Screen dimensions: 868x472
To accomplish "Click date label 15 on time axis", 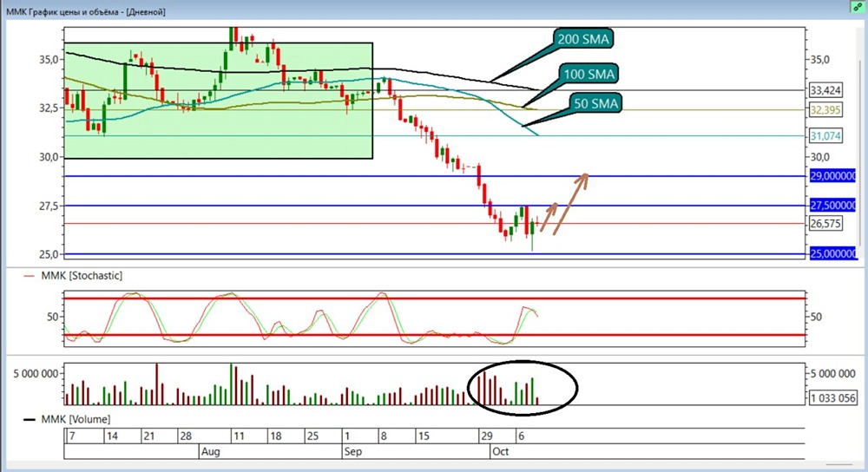I will coord(424,436).
